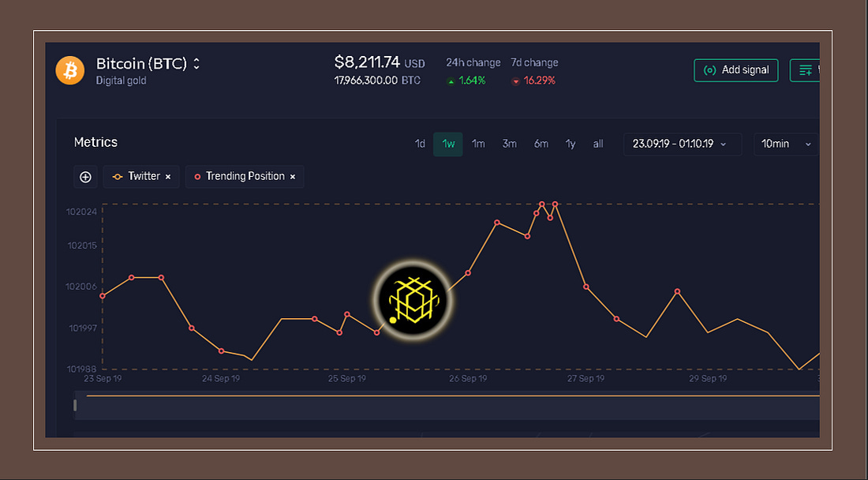Viewport: 868px width, 480px height.
Task: Switch the time range to 1y
Action: pyautogui.click(x=571, y=144)
